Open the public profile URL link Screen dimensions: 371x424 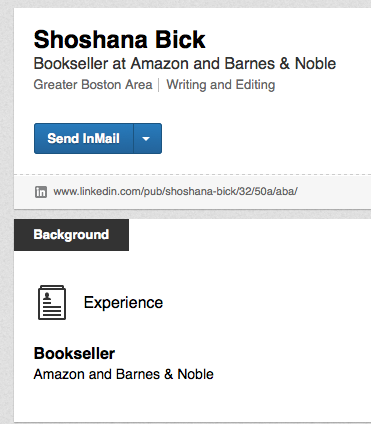(x=175, y=191)
